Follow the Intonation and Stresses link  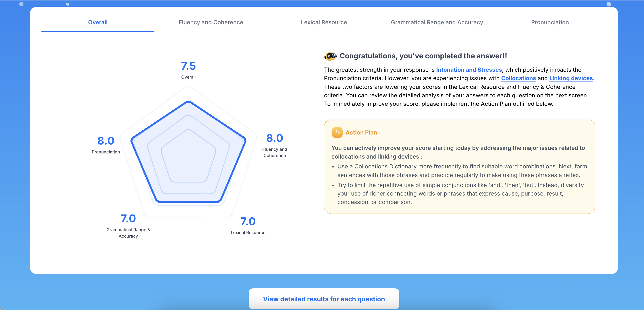coord(469,70)
